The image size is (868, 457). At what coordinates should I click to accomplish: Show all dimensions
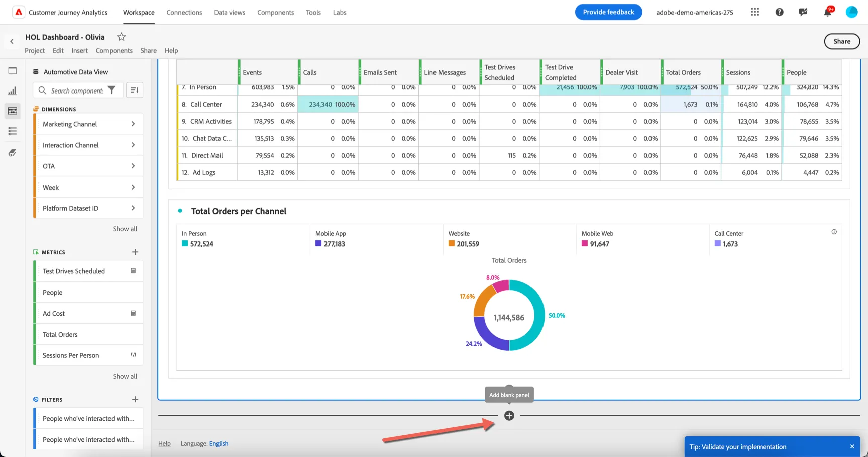coord(125,229)
